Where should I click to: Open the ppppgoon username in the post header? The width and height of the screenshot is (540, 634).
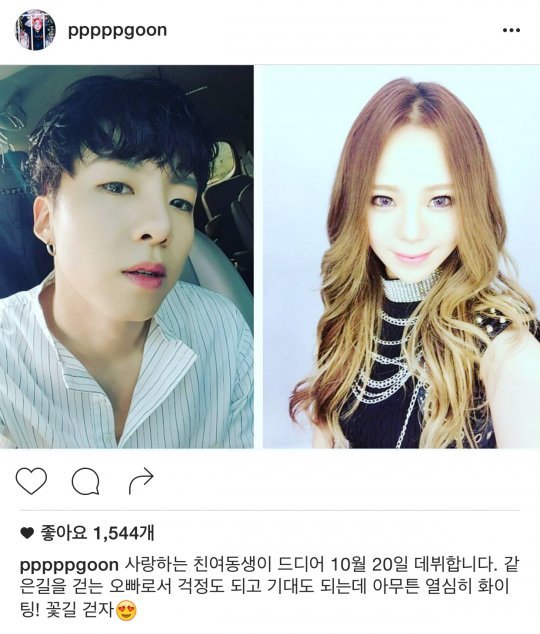click(117, 31)
